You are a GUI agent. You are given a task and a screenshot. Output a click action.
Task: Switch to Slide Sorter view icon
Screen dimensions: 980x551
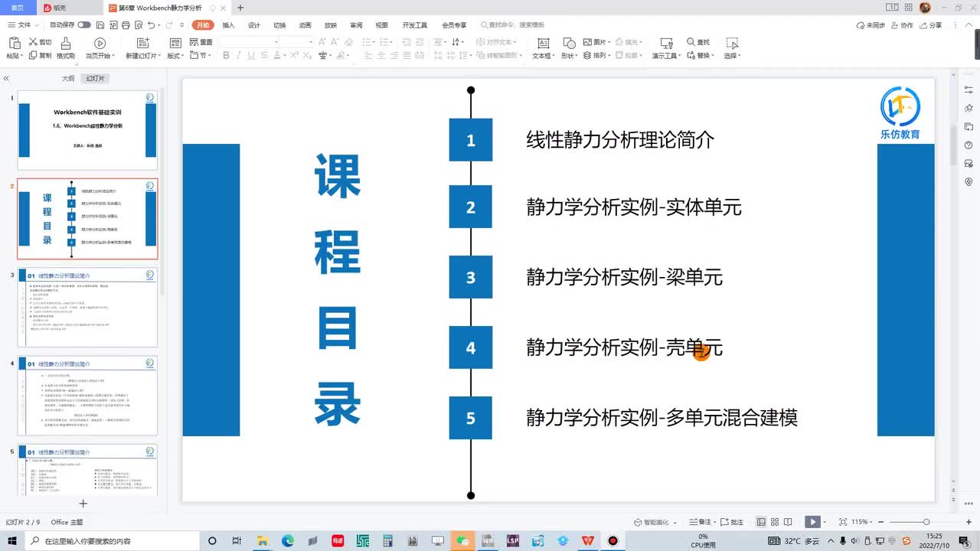776,522
